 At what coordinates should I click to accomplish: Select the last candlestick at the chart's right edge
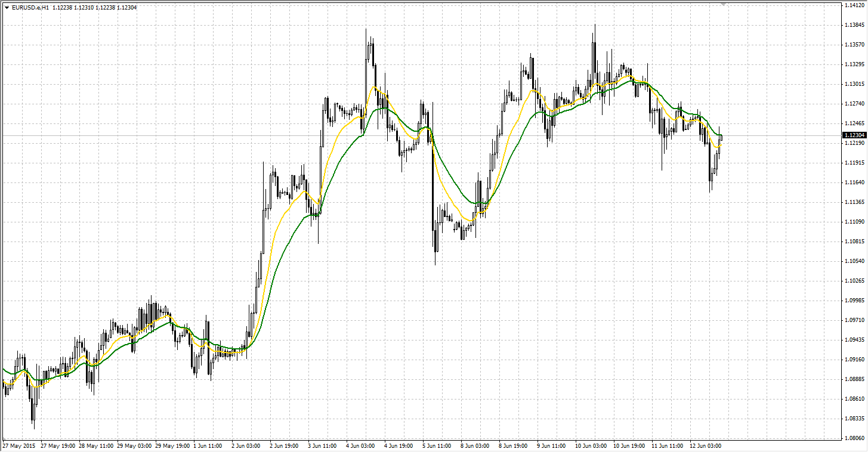click(x=721, y=137)
